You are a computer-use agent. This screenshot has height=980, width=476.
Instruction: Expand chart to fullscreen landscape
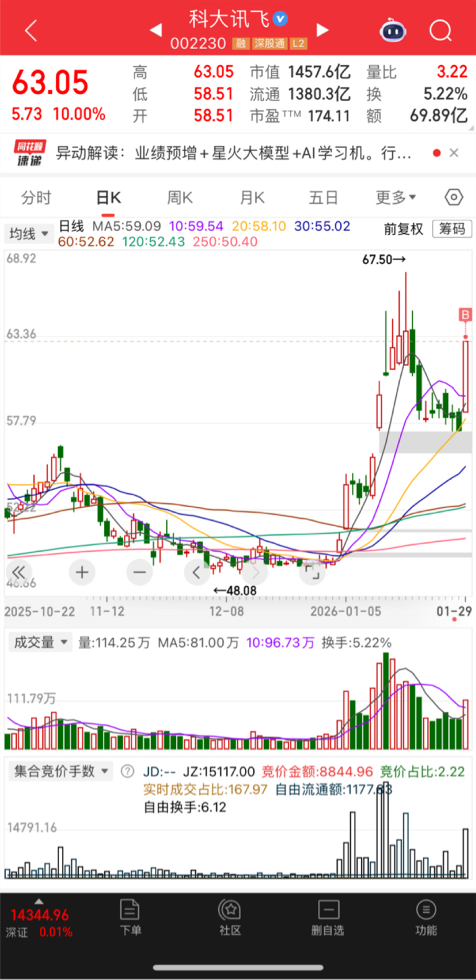point(312,572)
